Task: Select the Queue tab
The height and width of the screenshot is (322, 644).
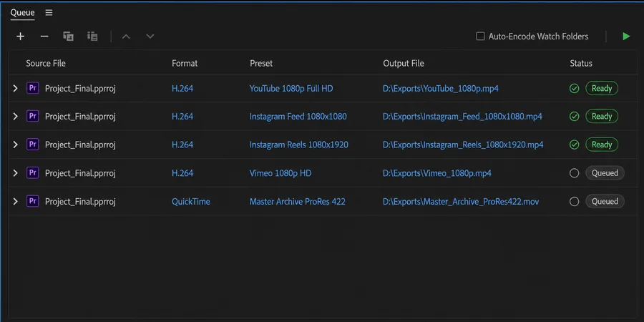Action: [x=23, y=13]
